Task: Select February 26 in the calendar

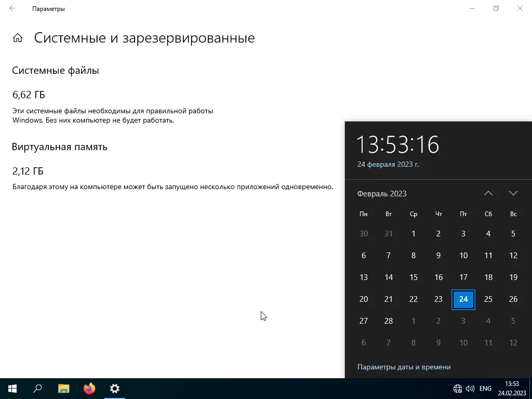Action: point(513,299)
